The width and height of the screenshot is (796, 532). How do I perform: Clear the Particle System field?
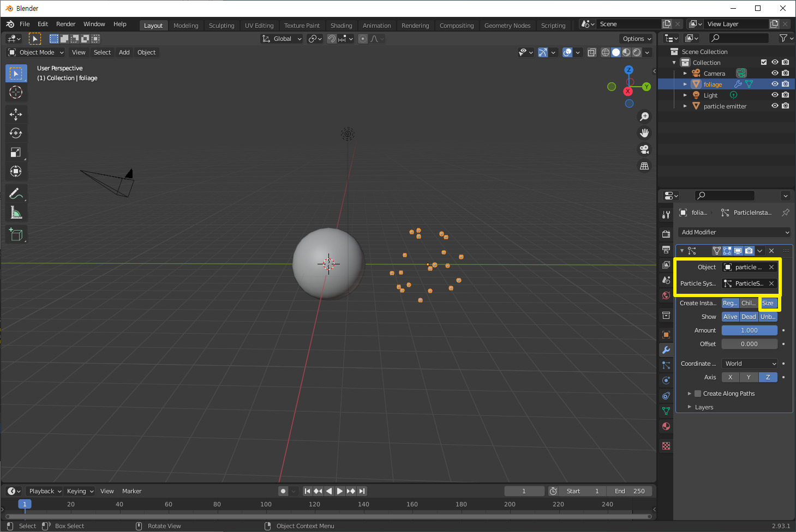(x=771, y=283)
